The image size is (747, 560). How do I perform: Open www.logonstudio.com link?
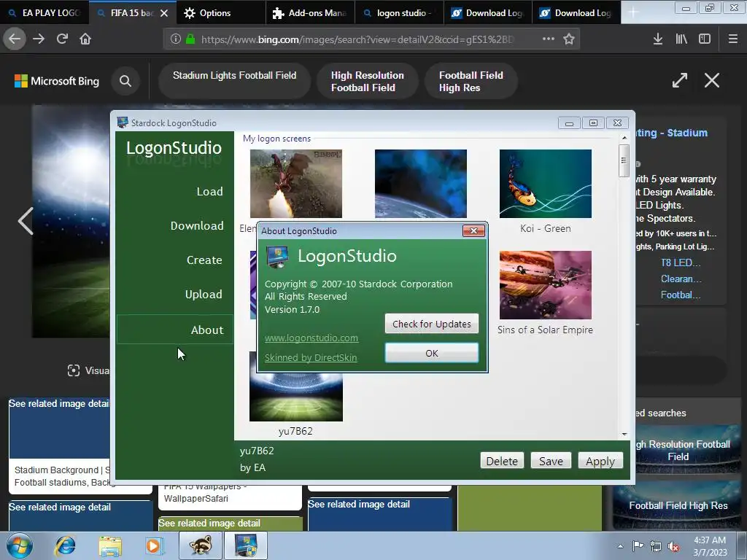click(311, 338)
